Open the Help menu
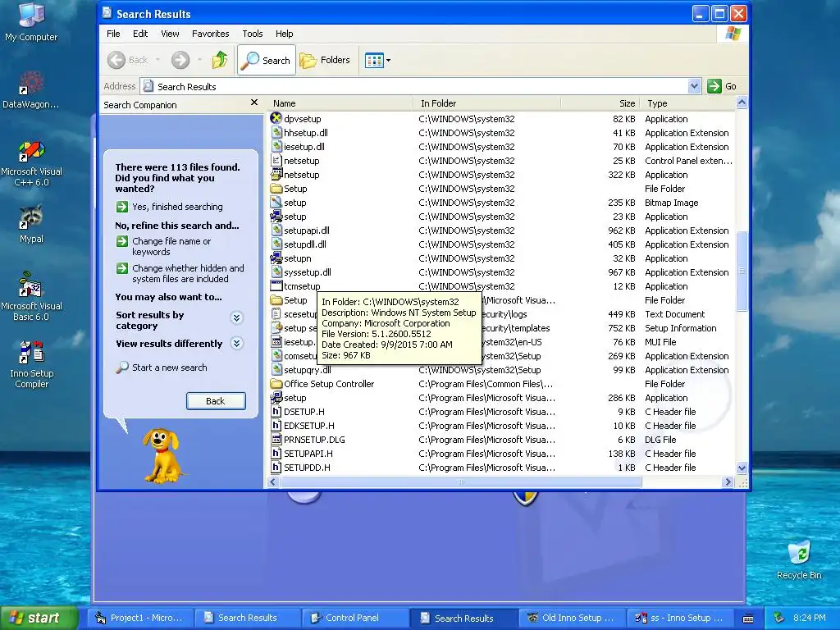 click(x=284, y=34)
